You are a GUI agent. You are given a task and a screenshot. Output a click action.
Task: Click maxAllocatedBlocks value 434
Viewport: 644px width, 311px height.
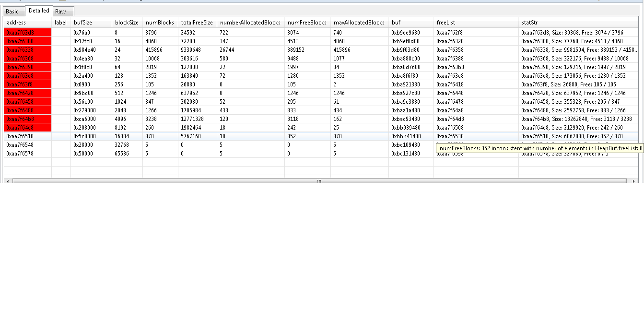coord(338,110)
